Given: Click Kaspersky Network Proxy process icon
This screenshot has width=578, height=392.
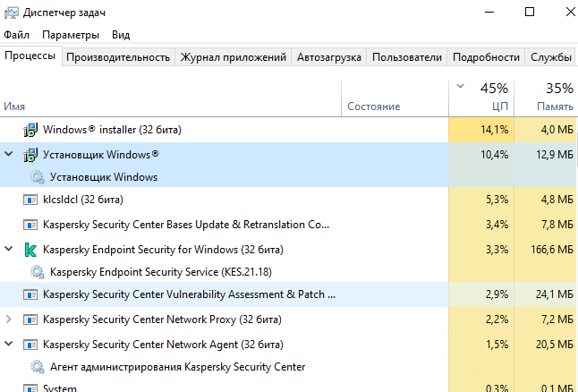Looking at the screenshot, I should [x=30, y=320].
